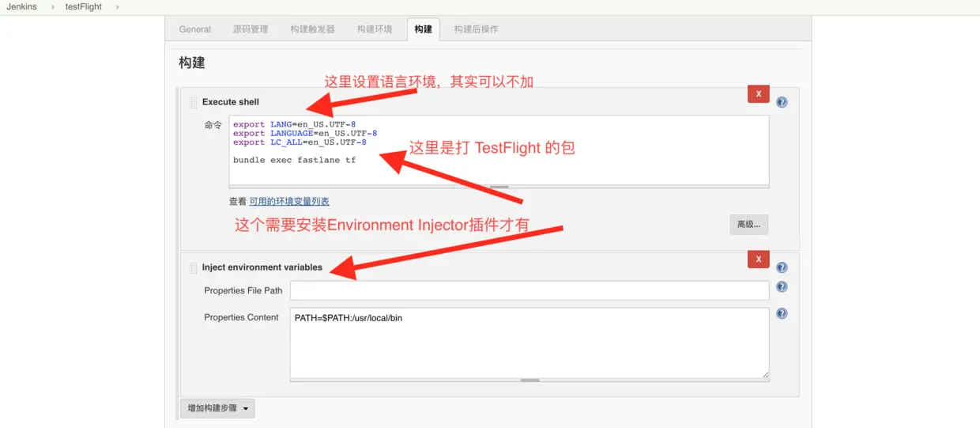Click the 'export LC_ALL=en_US.UTF-8' line
980x428 pixels.
click(x=300, y=142)
